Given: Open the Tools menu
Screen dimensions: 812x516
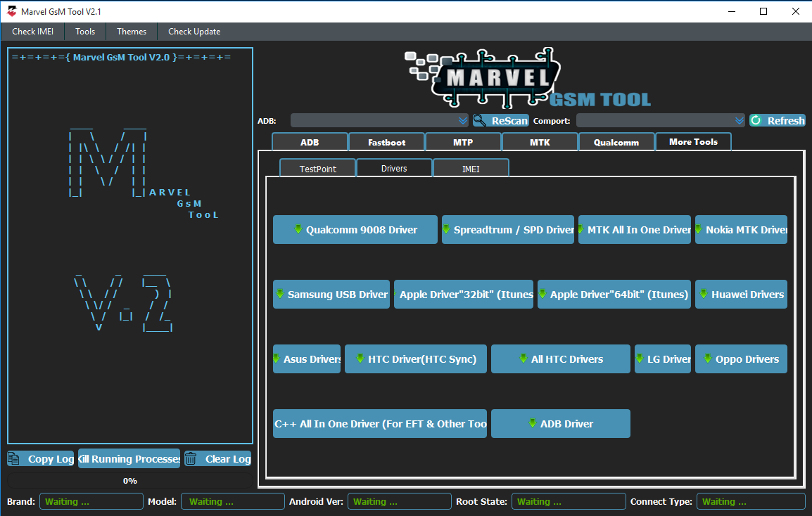Looking at the screenshot, I should (x=85, y=32).
